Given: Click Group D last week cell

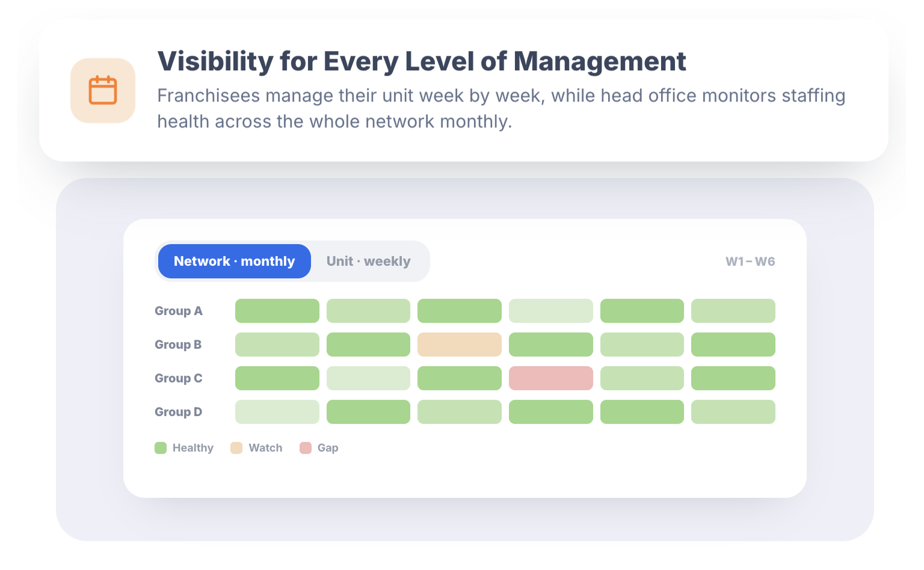Looking at the screenshot, I should 733,412.
